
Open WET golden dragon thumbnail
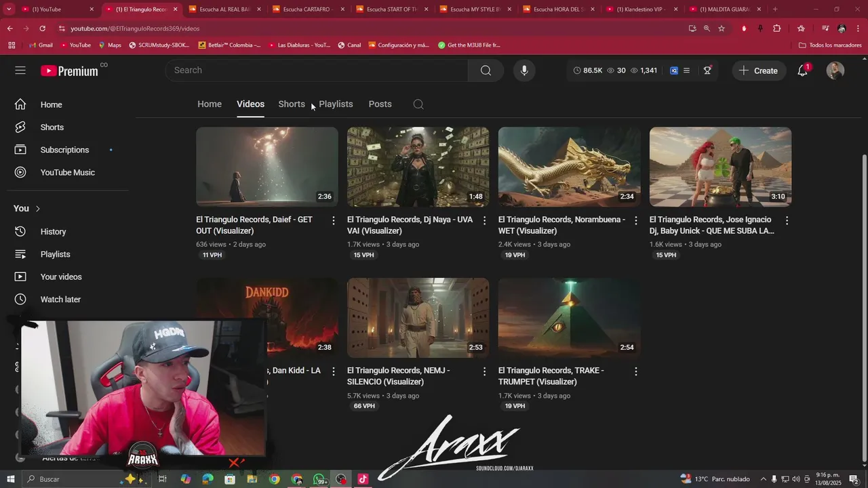tap(570, 167)
